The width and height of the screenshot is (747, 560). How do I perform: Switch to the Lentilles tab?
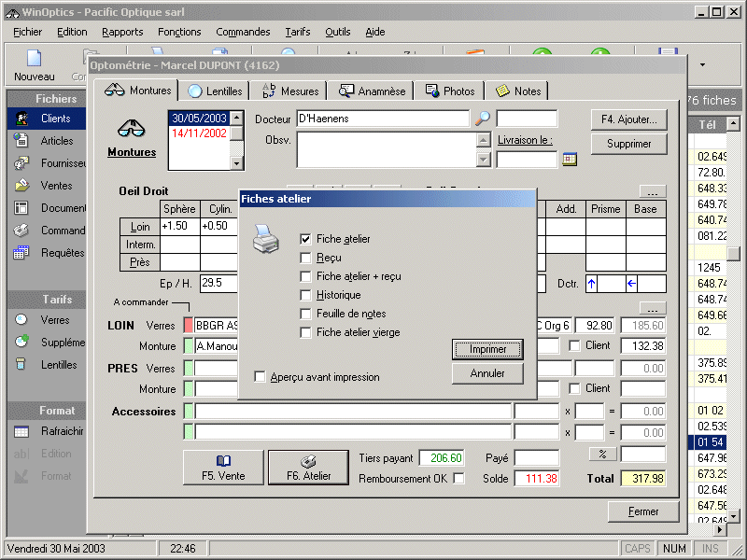pyautogui.click(x=216, y=91)
